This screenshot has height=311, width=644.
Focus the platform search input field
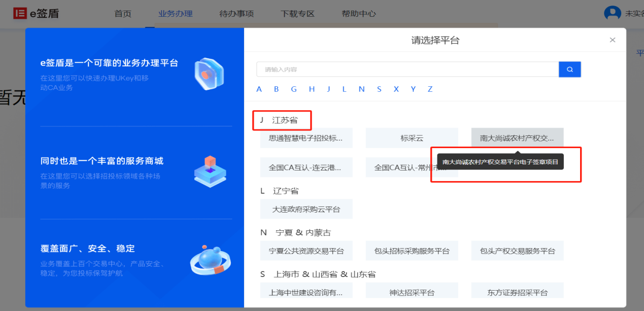pyautogui.click(x=408, y=70)
